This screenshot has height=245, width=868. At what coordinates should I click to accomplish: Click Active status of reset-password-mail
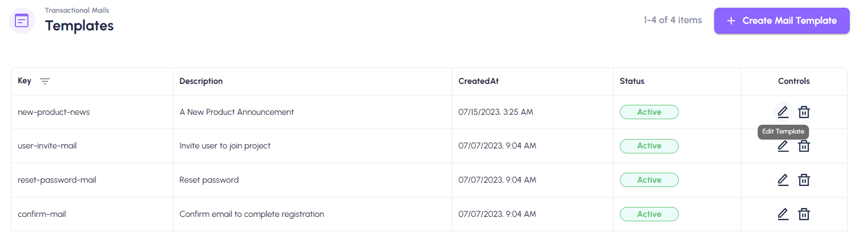tap(649, 180)
